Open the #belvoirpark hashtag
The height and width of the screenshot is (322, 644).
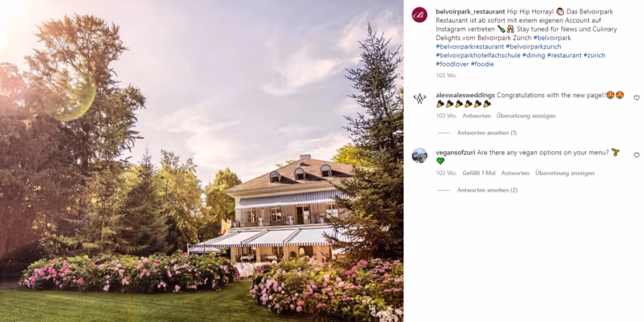click(552, 38)
